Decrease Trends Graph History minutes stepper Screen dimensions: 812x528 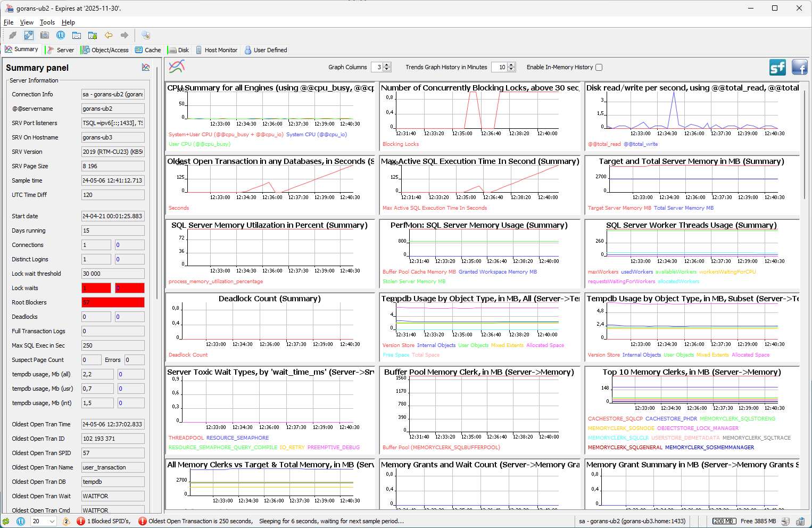click(x=511, y=70)
